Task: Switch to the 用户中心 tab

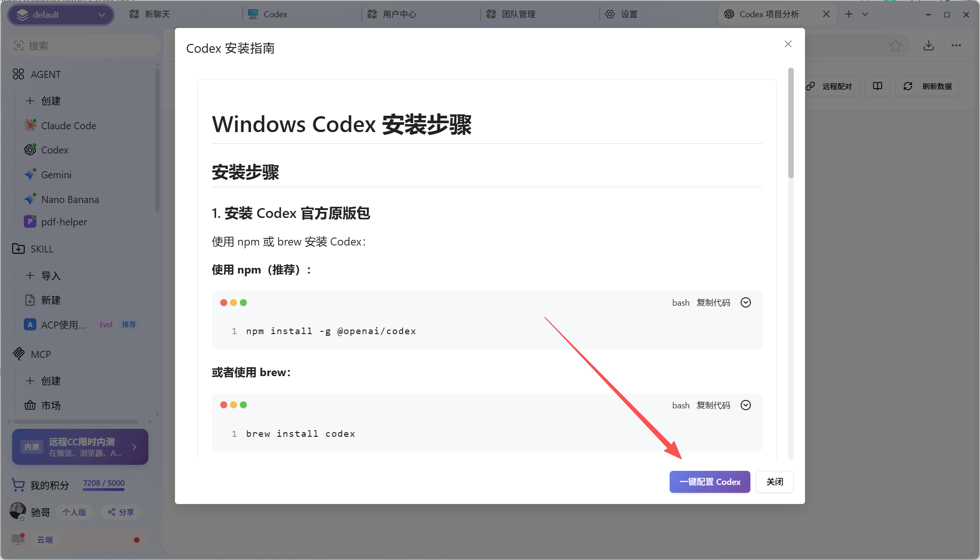Action: 399,14
